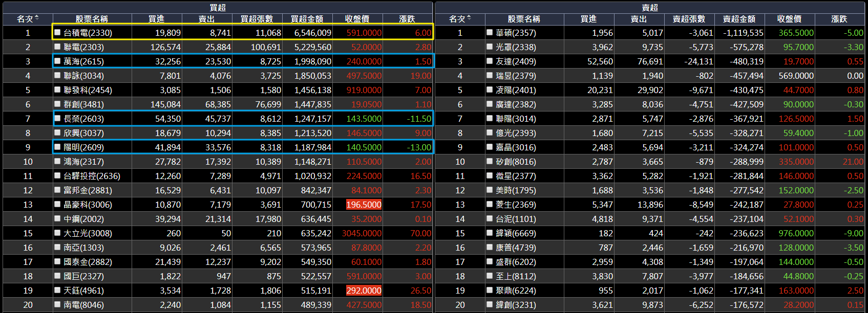Open stock 南亞(1303)
The height and width of the screenshot is (313, 868).
point(83,248)
